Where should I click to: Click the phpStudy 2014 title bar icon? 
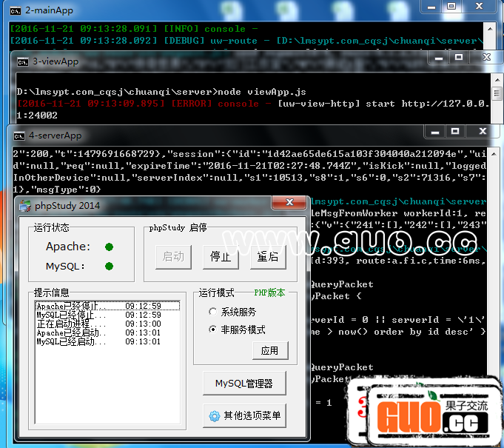(24, 206)
